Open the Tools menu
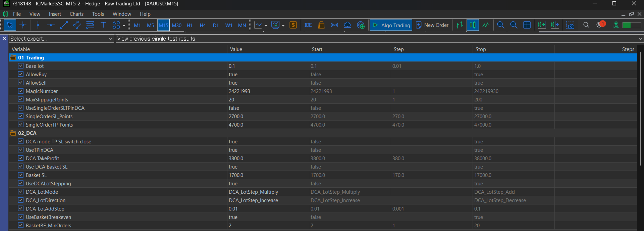Image resolution: width=644 pixels, height=231 pixels. tap(98, 14)
